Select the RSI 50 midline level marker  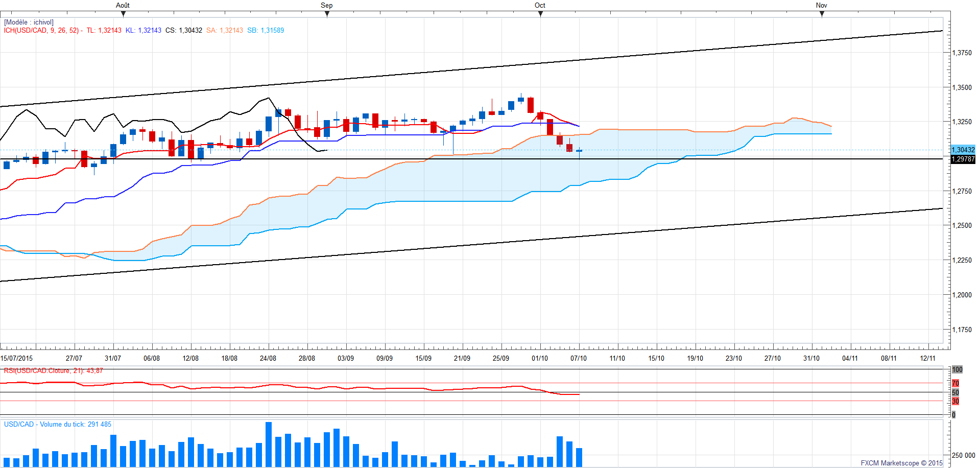[x=955, y=392]
